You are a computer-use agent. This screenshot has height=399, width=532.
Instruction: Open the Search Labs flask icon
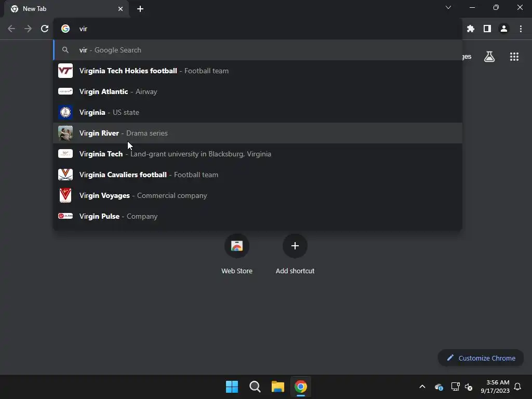pos(489,57)
